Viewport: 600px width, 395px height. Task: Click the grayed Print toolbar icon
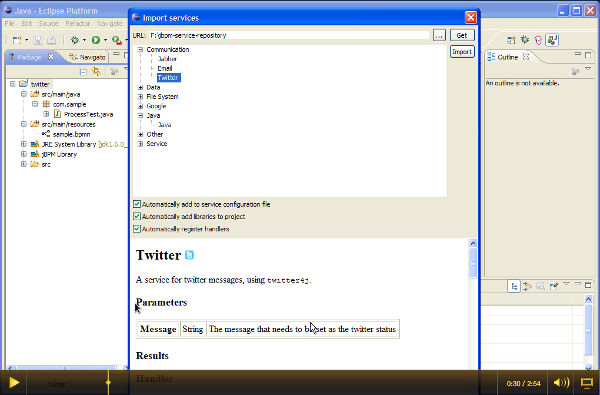pyautogui.click(x=51, y=40)
